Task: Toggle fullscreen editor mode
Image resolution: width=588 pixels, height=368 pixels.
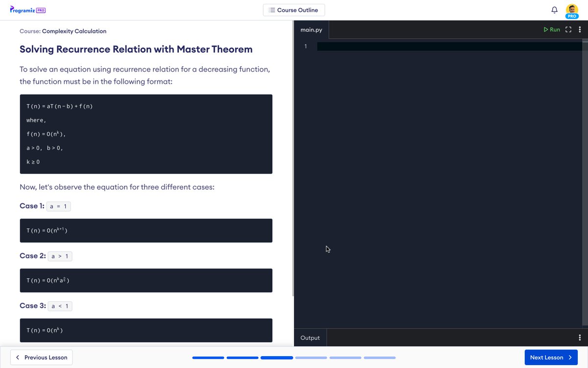Action: tap(568, 29)
